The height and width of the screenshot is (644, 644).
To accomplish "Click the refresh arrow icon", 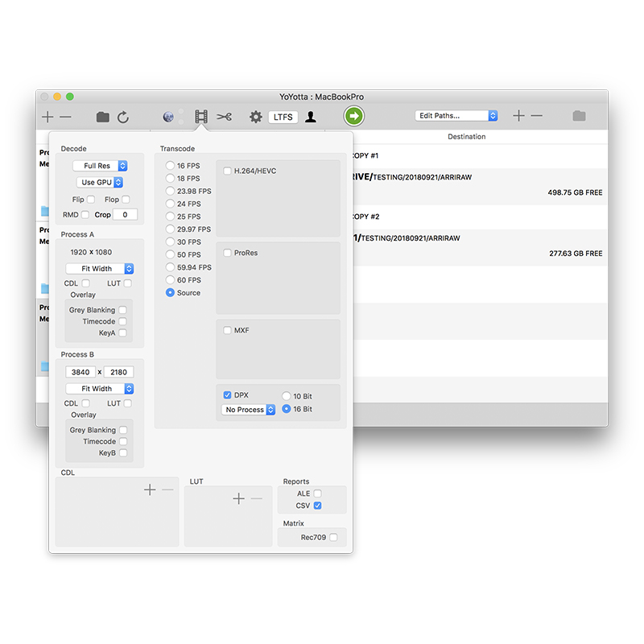I will pos(123,117).
